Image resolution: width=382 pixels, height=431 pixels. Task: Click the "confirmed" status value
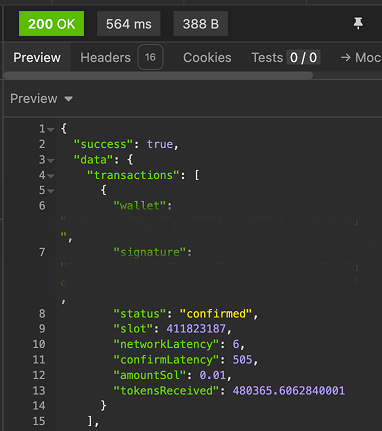coord(216,314)
